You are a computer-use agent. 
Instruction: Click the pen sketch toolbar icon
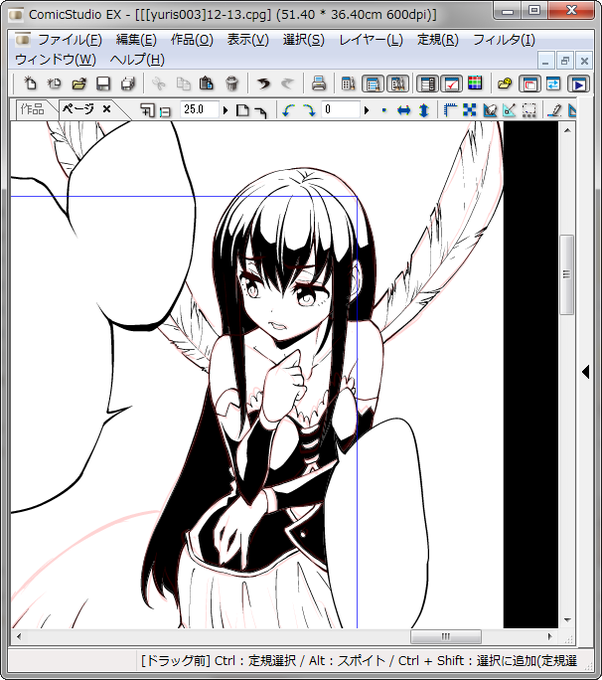(x=554, y=110)
